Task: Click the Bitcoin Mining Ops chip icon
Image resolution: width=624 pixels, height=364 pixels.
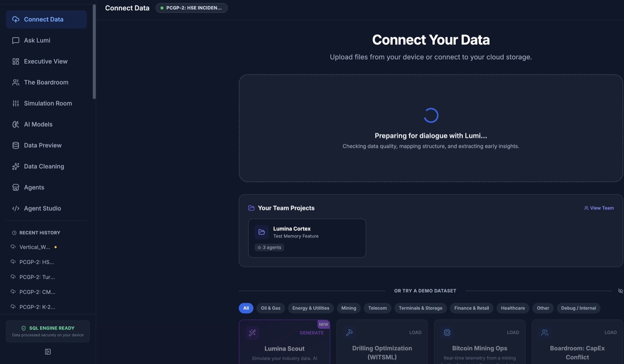Action: point(447,332)
